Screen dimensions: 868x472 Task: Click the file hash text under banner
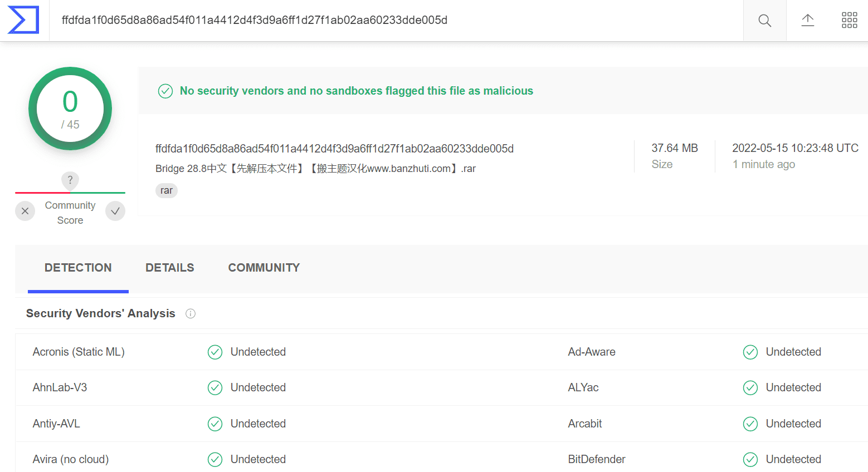tap(334, 149)
